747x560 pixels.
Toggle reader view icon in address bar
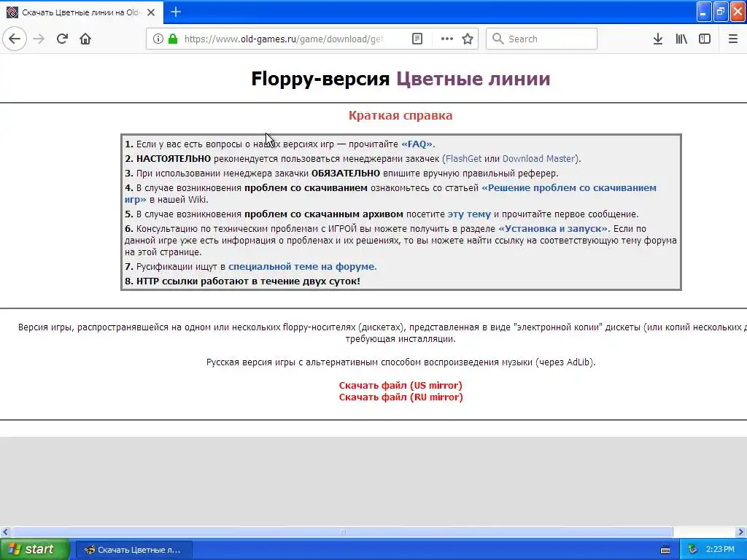[417, 39]
